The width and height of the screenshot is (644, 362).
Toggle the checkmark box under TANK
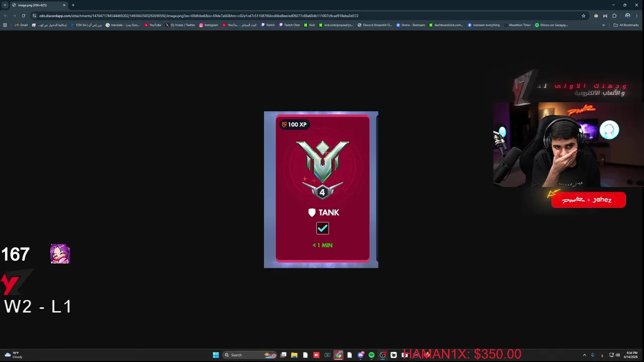tap(323, 228)
